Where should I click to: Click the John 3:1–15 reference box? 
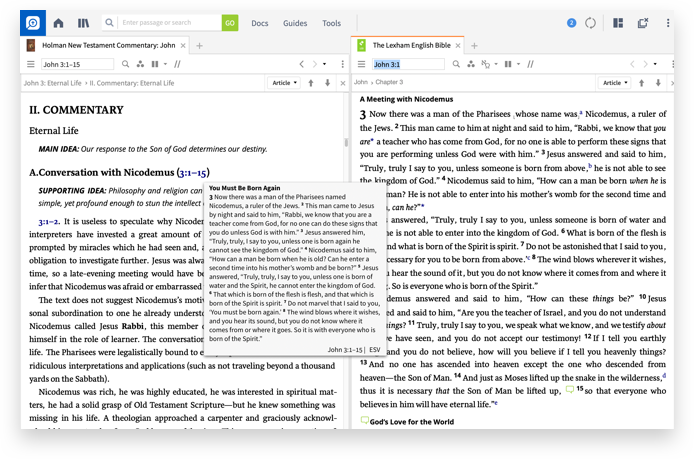[77, 64]
